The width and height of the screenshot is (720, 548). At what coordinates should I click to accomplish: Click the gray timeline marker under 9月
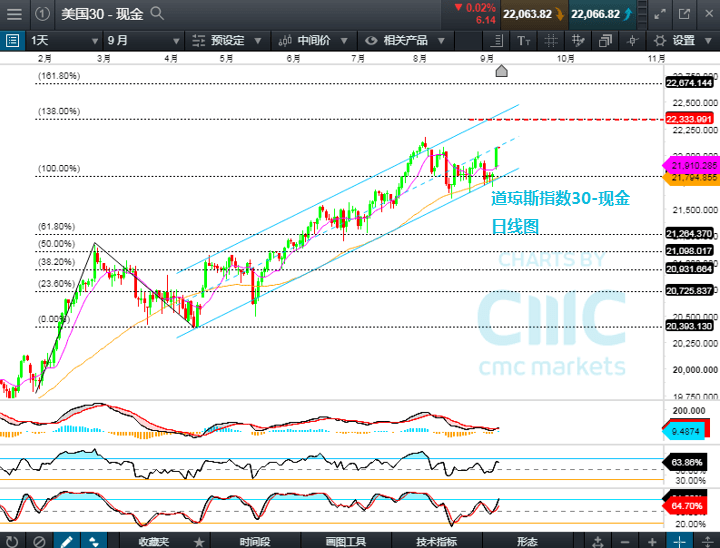click(x=502, y=71)
